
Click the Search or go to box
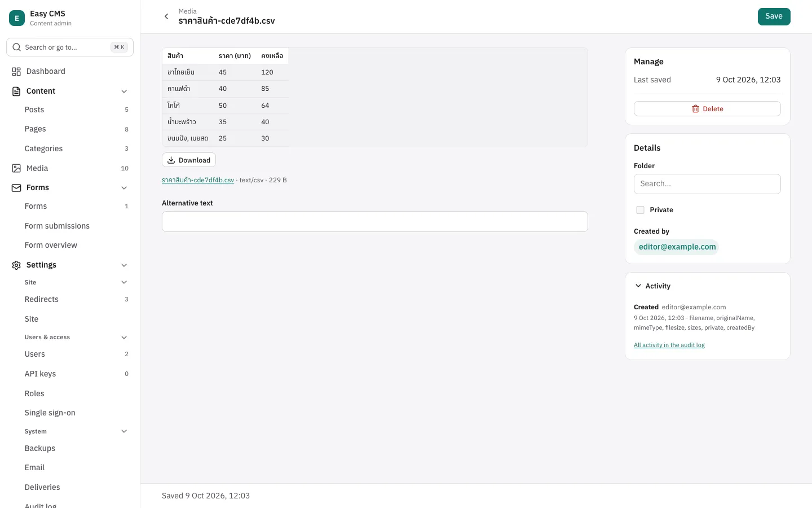70,47
